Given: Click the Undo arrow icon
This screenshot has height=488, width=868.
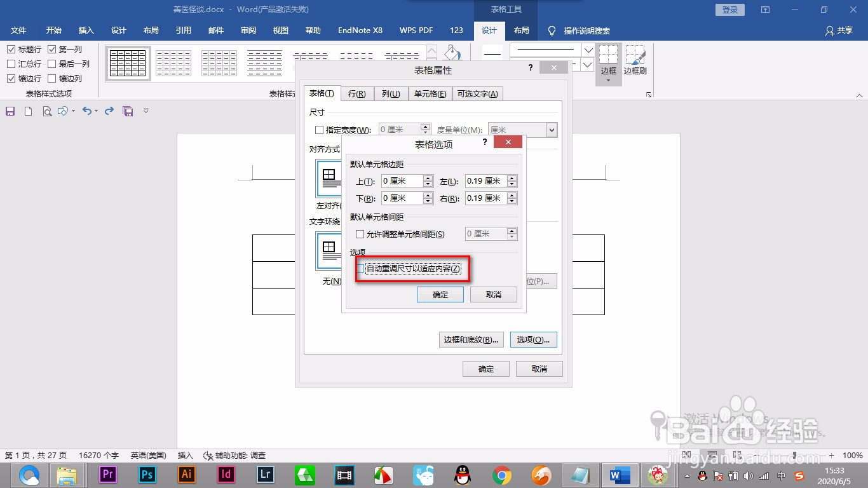Looking at the screenshot, I should [x=87, y=111].
